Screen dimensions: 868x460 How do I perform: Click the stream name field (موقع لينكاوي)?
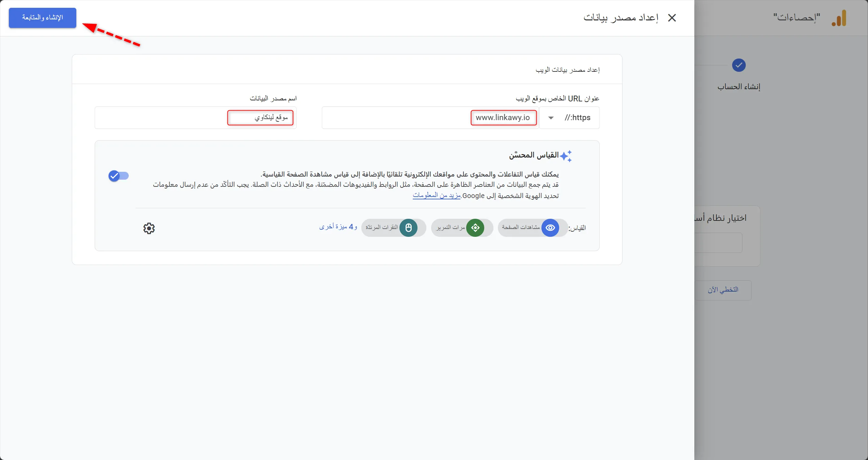pos(195,118)
